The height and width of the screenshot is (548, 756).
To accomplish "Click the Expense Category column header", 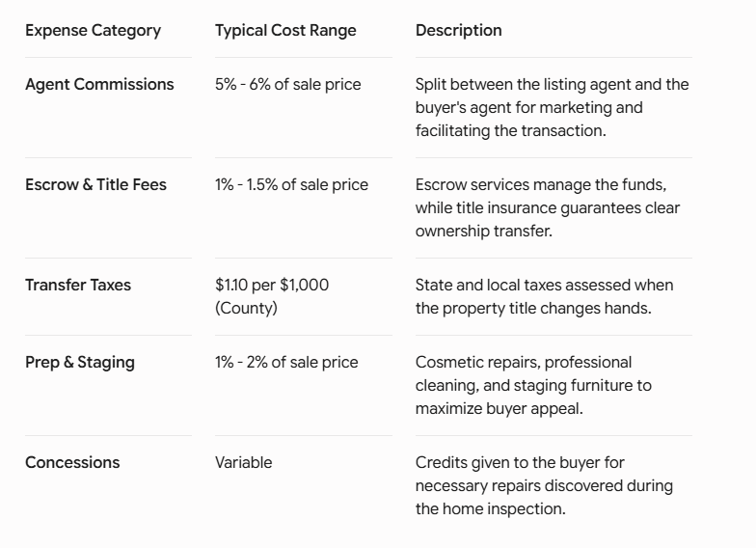I will [93, 31].
